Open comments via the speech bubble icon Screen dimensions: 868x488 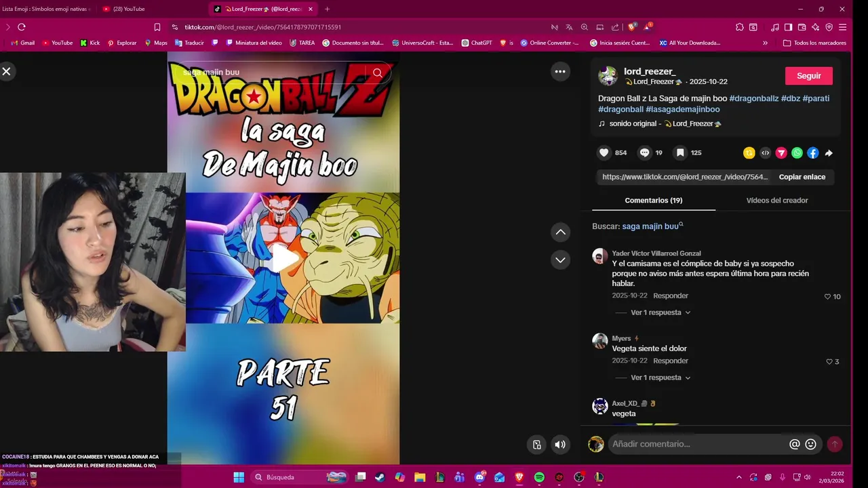tap(644, 153)
